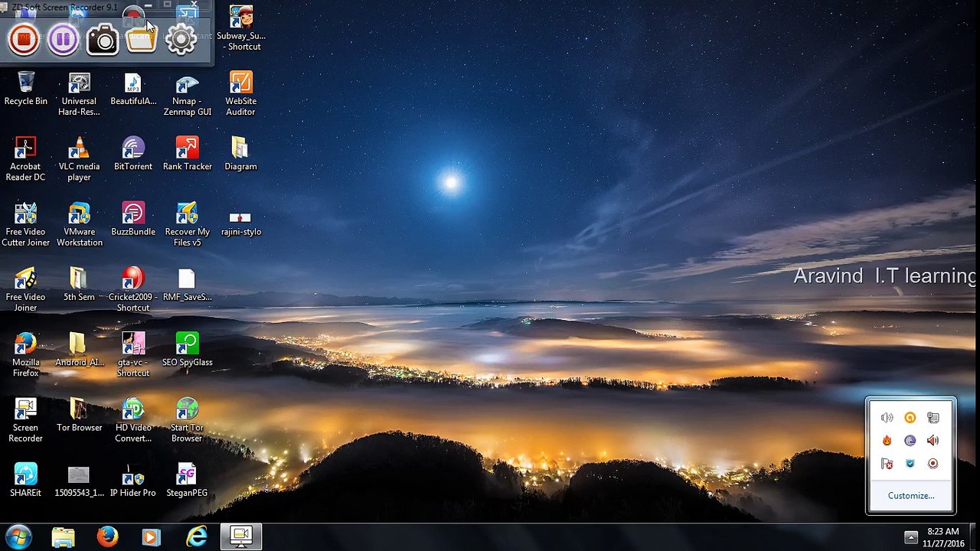Image resolution: width=980 pixels, height=551 pixels.
Task: Select the SEO SpyGlass icon
Action: 187,350
